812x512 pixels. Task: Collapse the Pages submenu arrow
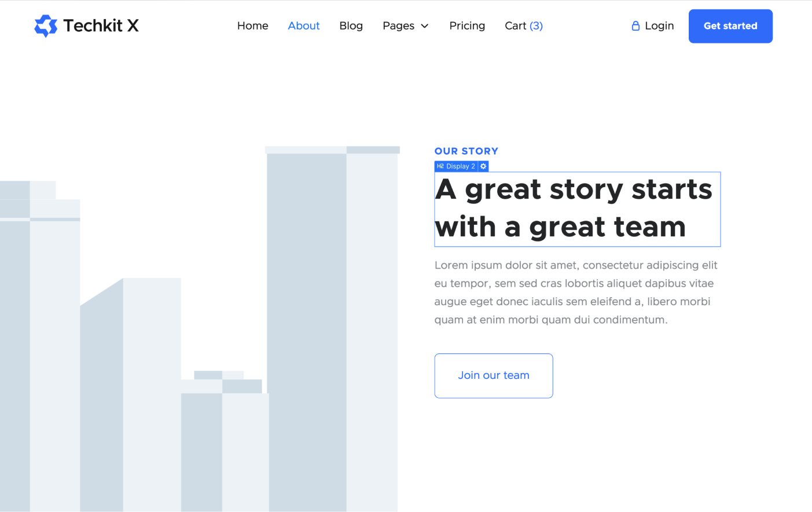tap(424, 26)
